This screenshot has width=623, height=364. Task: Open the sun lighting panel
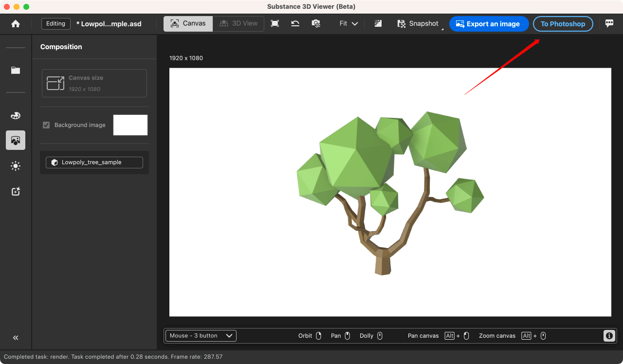point(16,166)
